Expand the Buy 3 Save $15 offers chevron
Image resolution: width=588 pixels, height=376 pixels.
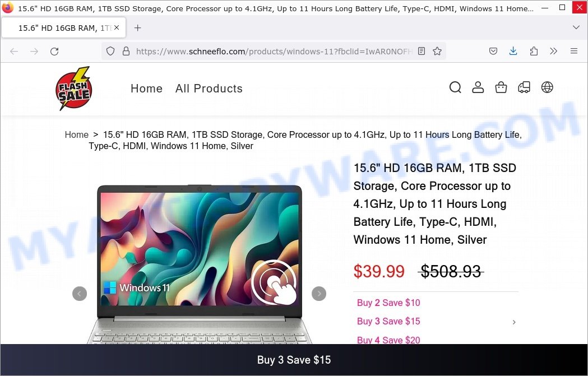click(514, 322)
